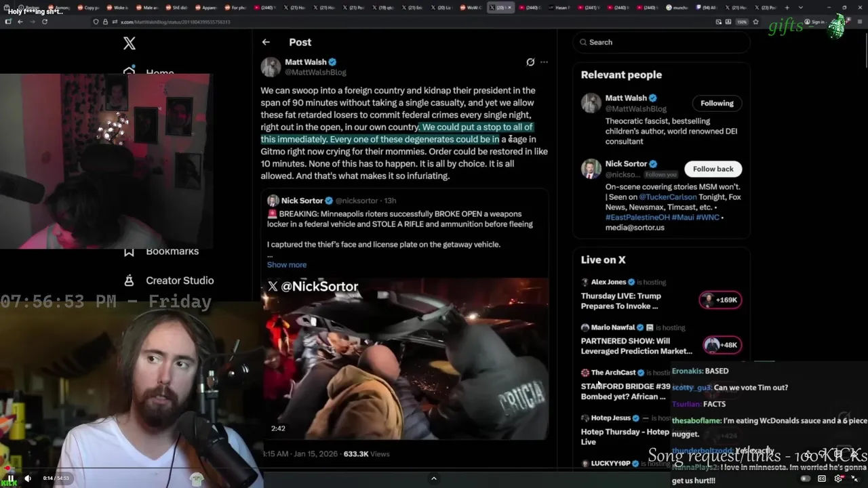Viewport: 868px width, 488px height.
Task: Click the x.com address bar URL
Action: point(175,22)
